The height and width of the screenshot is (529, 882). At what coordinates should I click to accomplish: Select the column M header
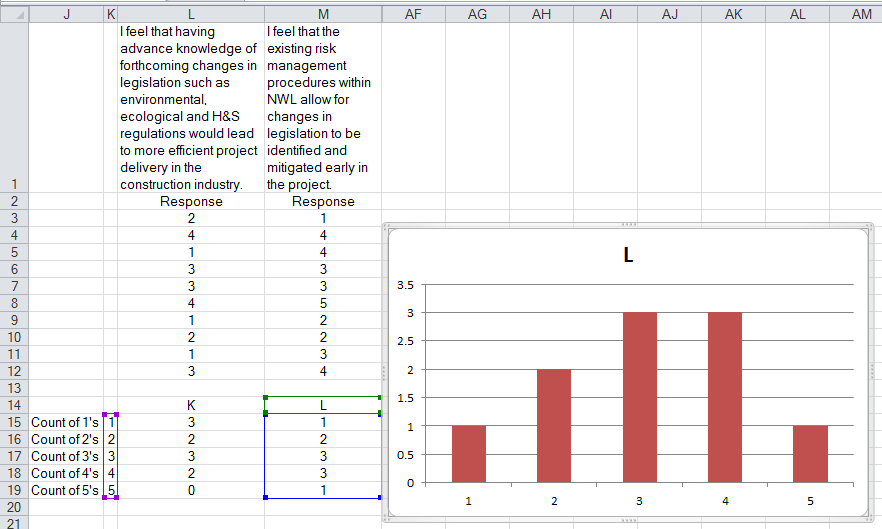click(x=323, y=13)
